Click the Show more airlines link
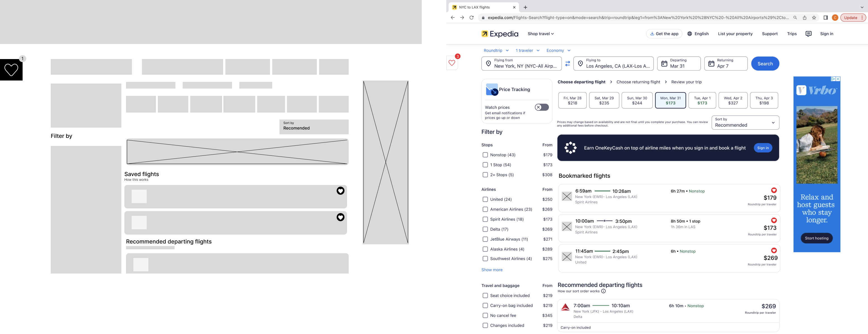Image resolution: width=868 pixels, height=334 pixels. [492, 270]
